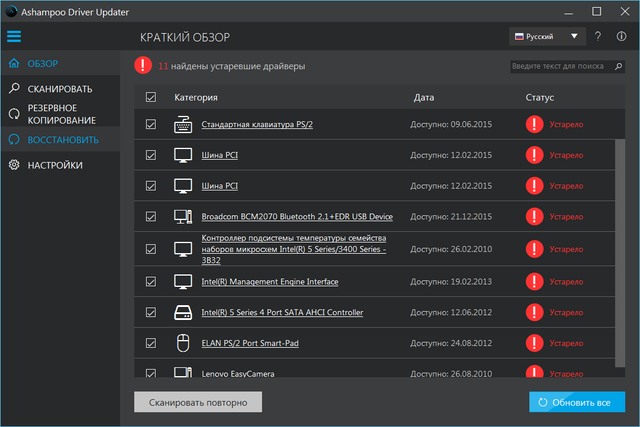Image resolution: width=640 pixels, height=427 pixels.
Task: Click the keyboard icon for PS/2 keyboard
Action: (183, 125)
